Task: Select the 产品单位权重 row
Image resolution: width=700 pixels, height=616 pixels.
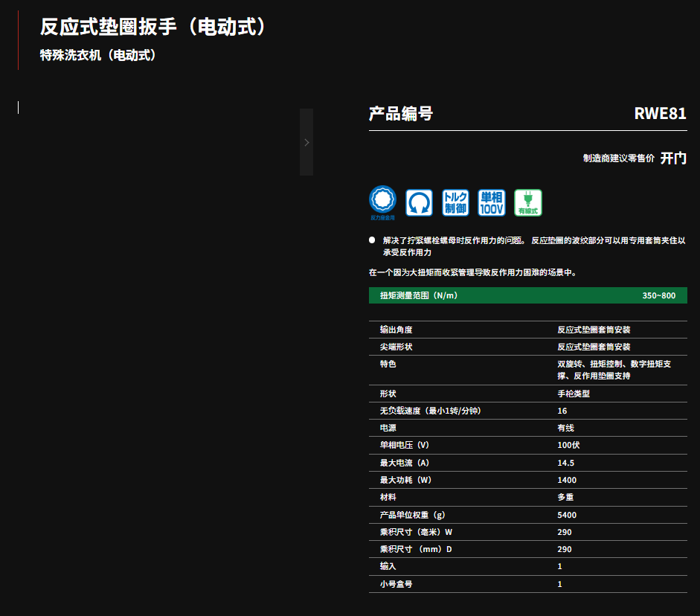Action: coord(527,515)
